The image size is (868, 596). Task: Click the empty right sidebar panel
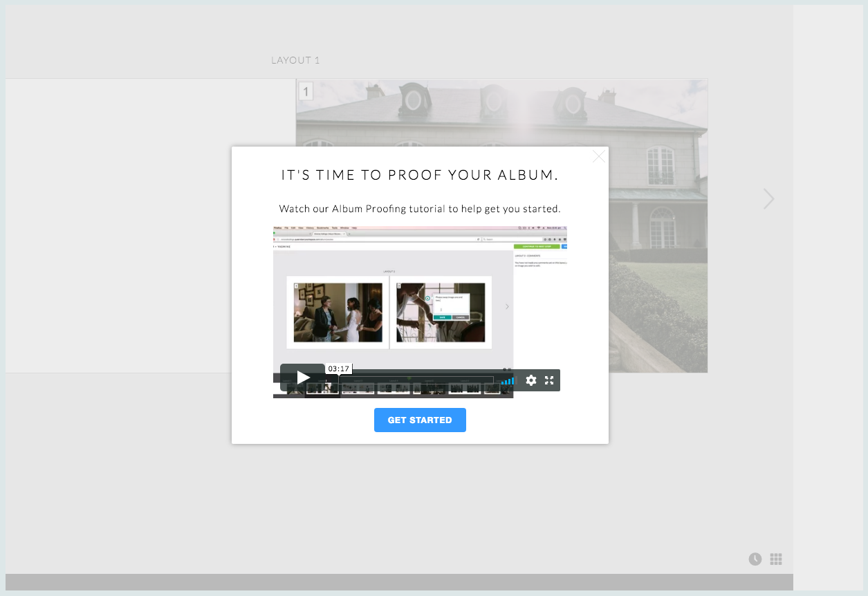point(830,297)
